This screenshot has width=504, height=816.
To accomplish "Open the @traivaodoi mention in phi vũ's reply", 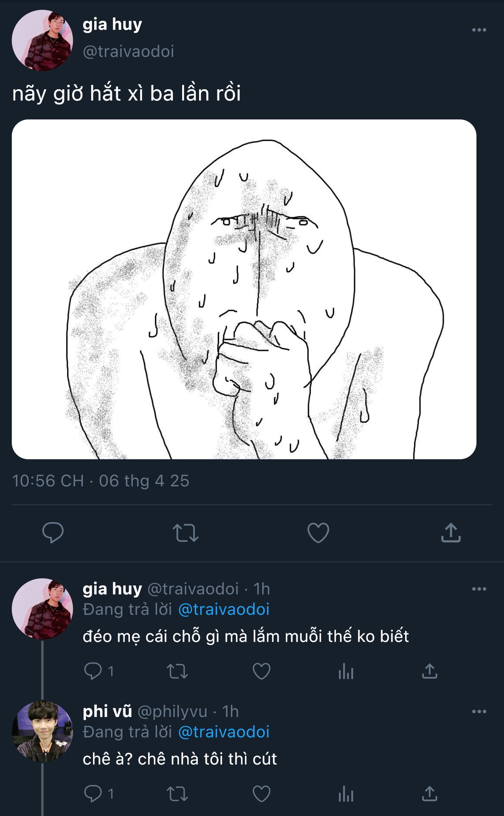I will pos(224,732).
